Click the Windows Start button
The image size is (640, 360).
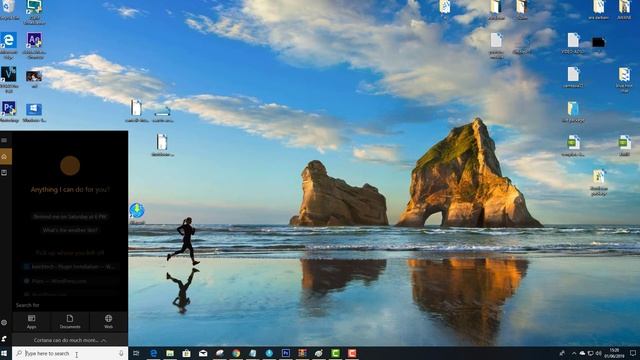(5, 353)
